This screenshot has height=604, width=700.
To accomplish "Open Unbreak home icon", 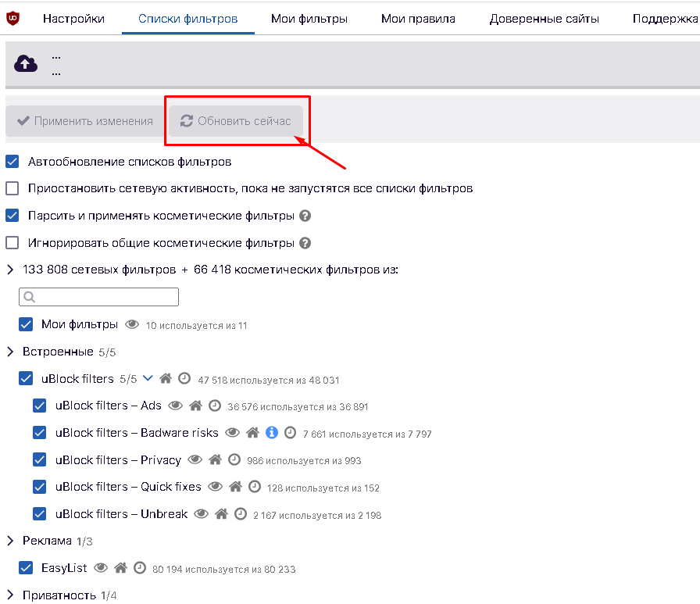I will (221, 514).
